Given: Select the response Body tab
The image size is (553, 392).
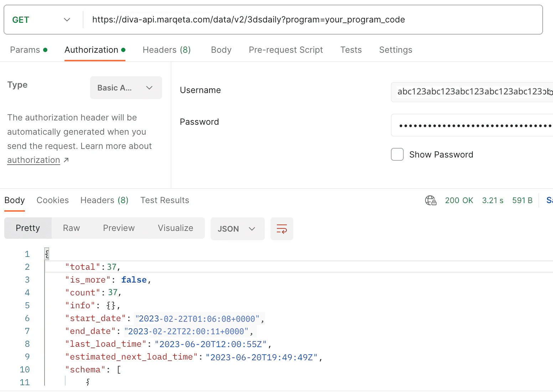Looking at the screenshot, I should click(15, 200).
